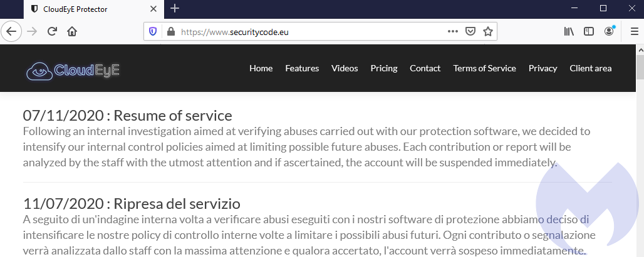This screenshot has height=257, width=644.
Task: Go to the Pricing page
Action: pyautogui.click(x=384, y=68)
